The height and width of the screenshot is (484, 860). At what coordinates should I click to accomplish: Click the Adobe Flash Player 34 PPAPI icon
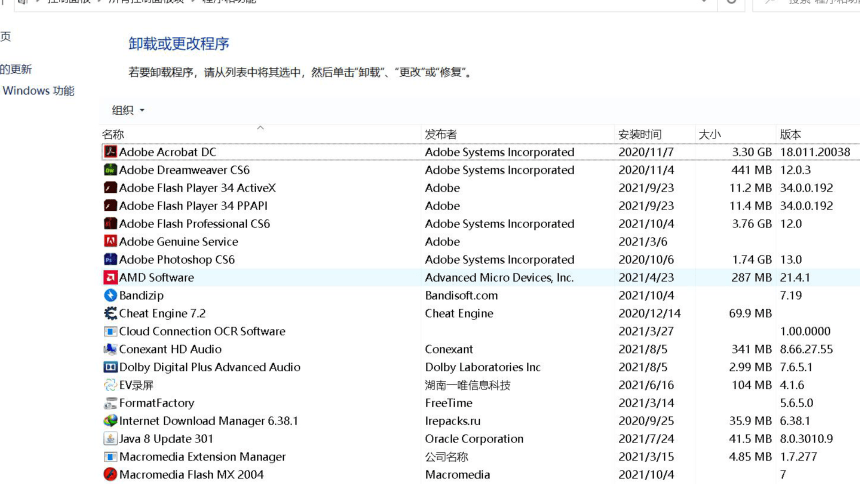(x=110, y=206)
